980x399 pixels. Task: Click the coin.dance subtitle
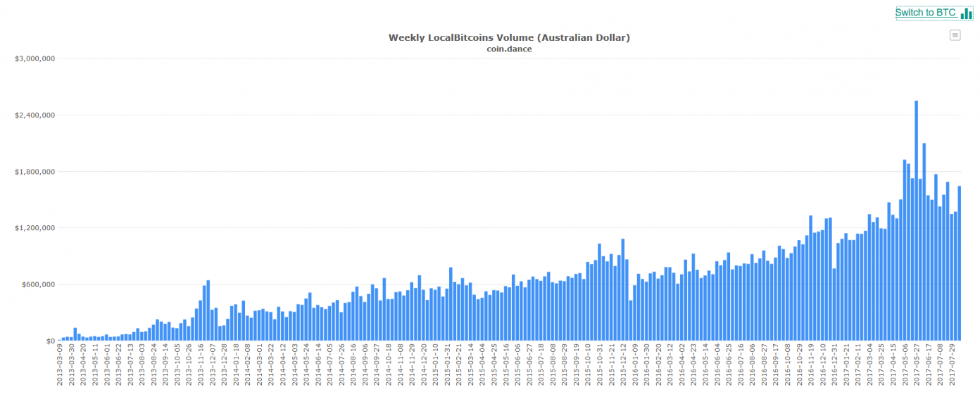(x=509, y=49)
